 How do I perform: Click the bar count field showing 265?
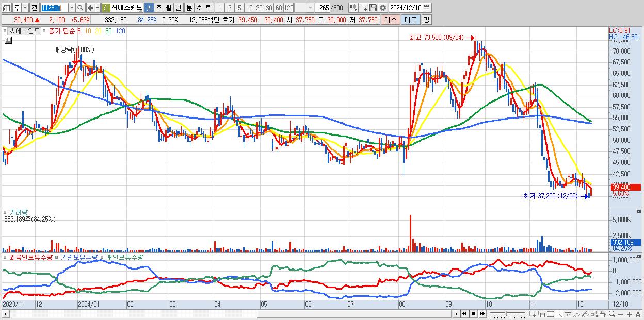pyautogui.click(x=323, y=8)
